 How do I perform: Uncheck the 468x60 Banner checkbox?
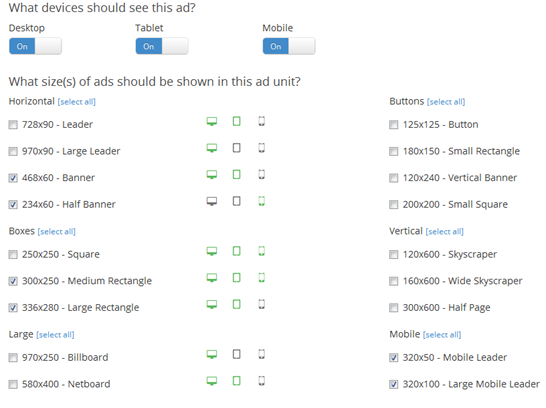13,178
